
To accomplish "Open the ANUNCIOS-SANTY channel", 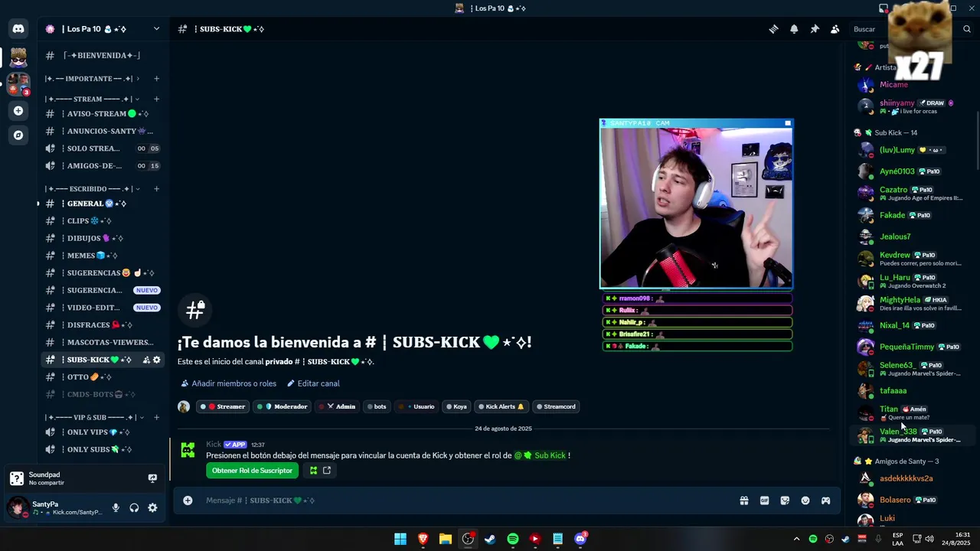I will tap(102, 131).
